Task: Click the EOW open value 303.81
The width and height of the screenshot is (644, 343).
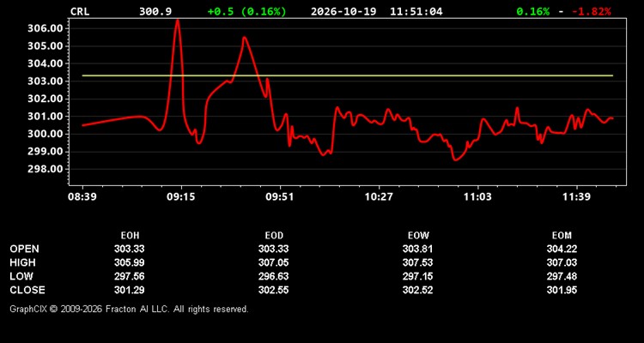Action: [417, 249]
